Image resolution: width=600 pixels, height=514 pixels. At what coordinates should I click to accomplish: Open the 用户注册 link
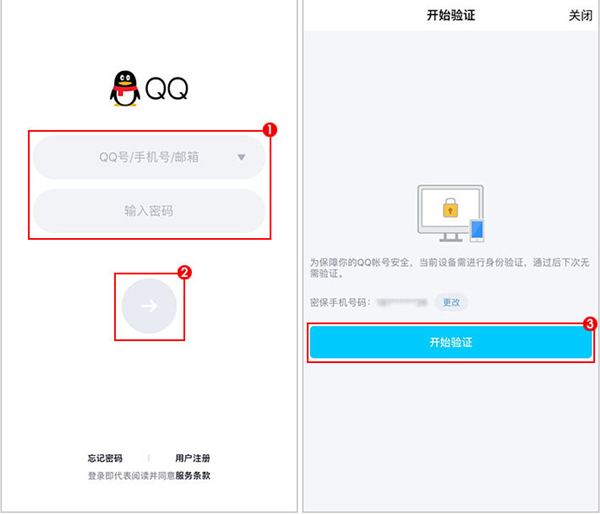coord(192,458)
